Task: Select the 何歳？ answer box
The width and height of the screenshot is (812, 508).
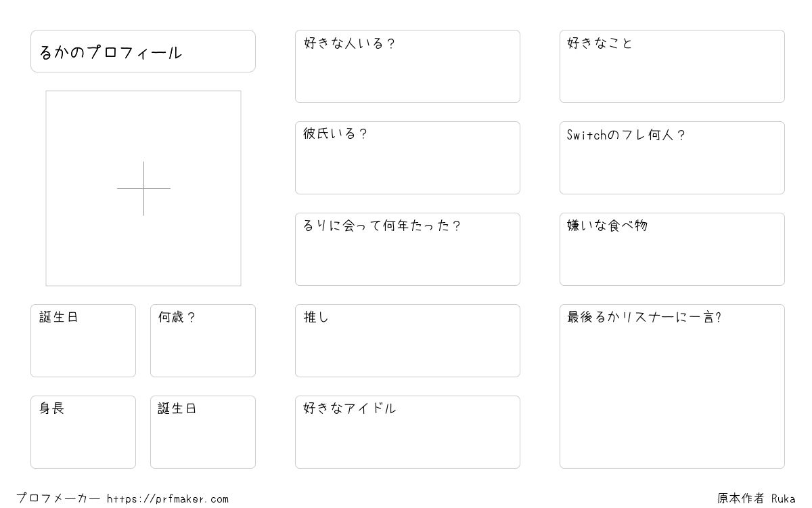Action: [203, 341]
